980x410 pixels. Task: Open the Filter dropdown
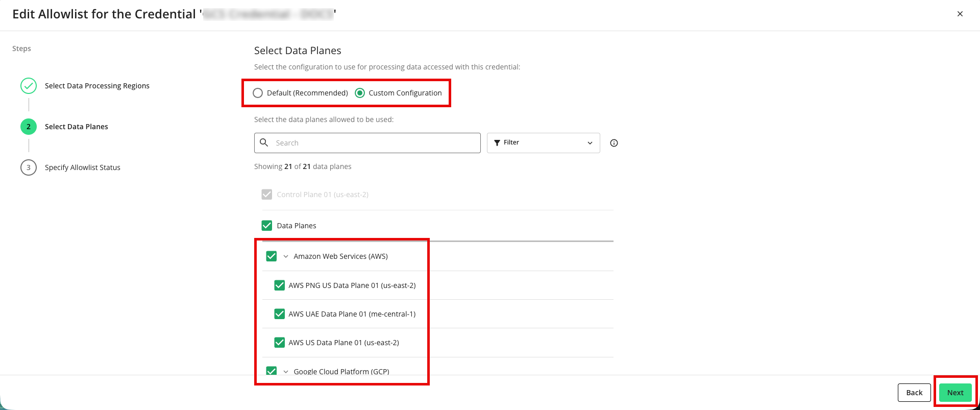click(x=544, y=143)
